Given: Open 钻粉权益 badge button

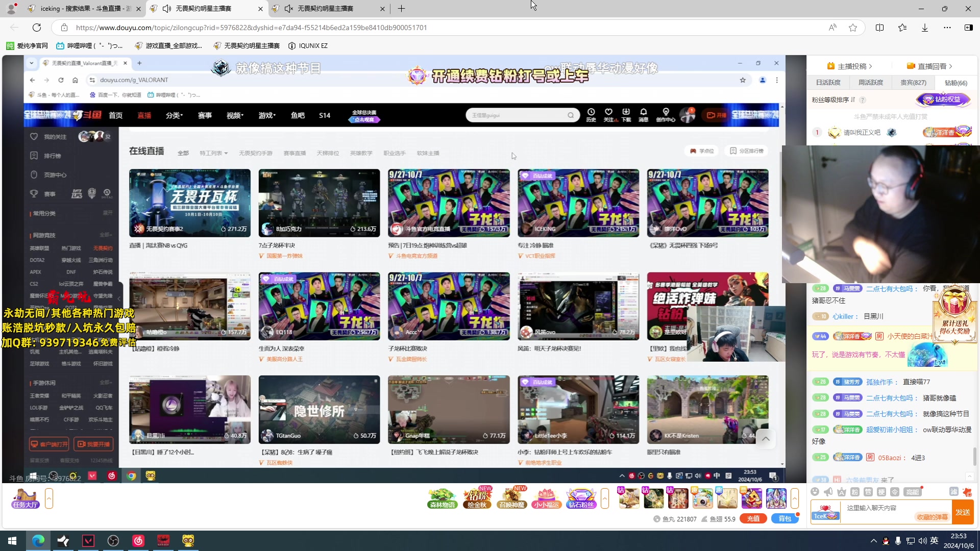Looking at the screenshot, I should (943, 99).
